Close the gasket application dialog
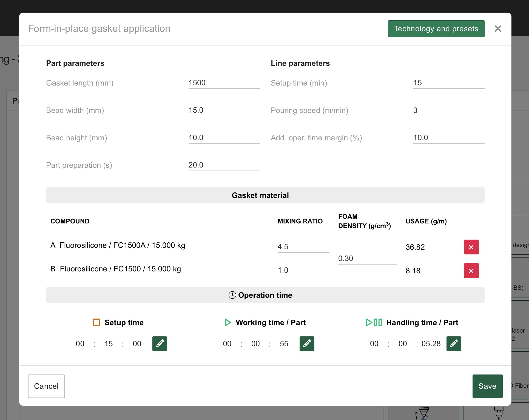 coord(498,29)
